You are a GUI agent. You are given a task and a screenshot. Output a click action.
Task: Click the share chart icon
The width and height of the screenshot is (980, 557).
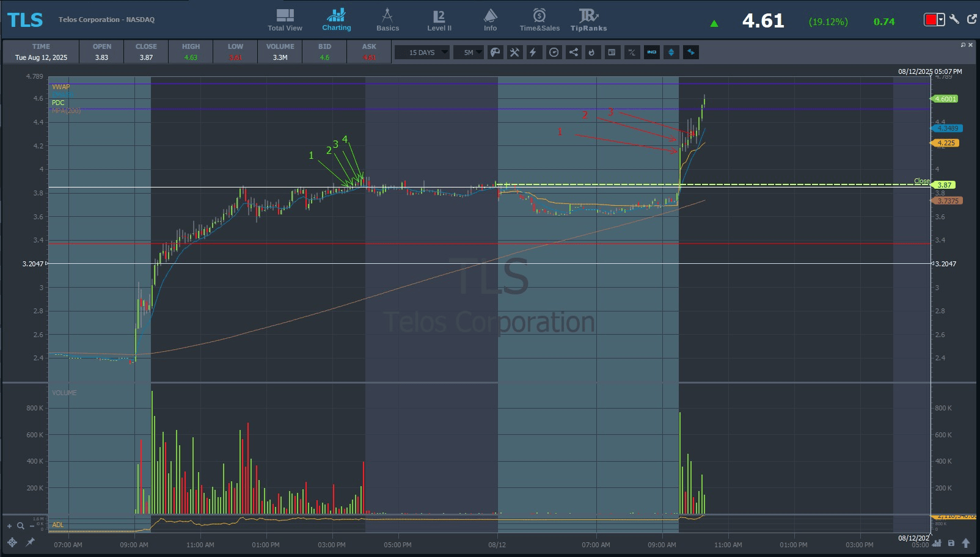573,53
